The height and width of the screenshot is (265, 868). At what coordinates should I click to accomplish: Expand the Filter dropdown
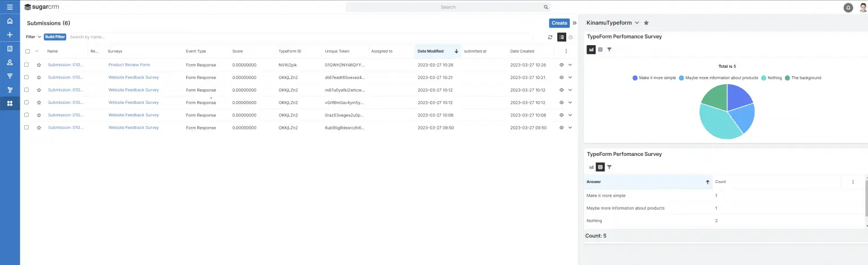pos(33,37)
